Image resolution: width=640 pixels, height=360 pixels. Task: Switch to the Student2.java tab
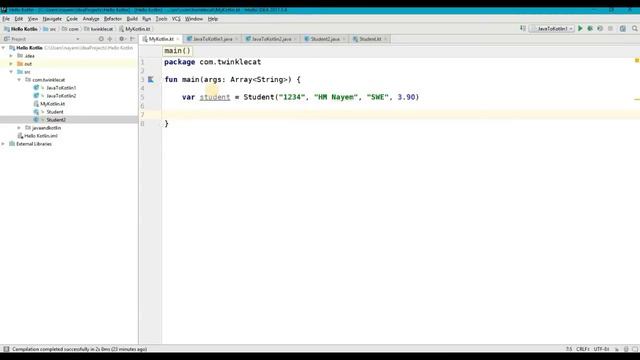tap(325, 39)
